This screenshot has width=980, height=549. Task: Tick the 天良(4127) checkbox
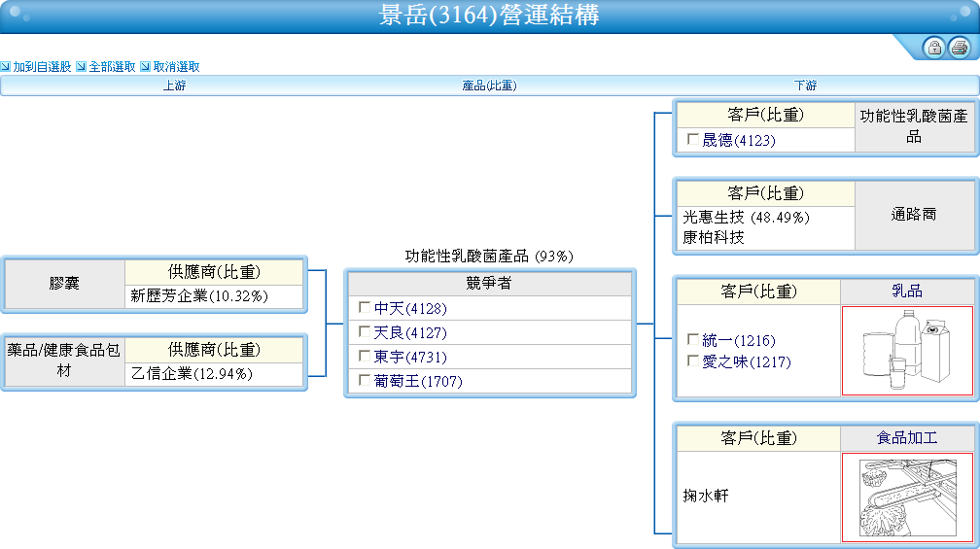[365, 331]
